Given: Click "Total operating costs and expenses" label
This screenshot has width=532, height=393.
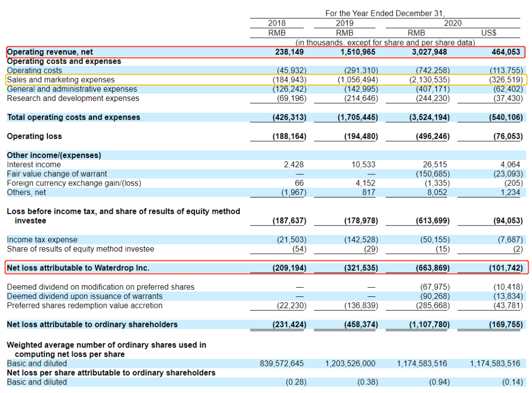Looking at the screenshot, I should [73, 117].
